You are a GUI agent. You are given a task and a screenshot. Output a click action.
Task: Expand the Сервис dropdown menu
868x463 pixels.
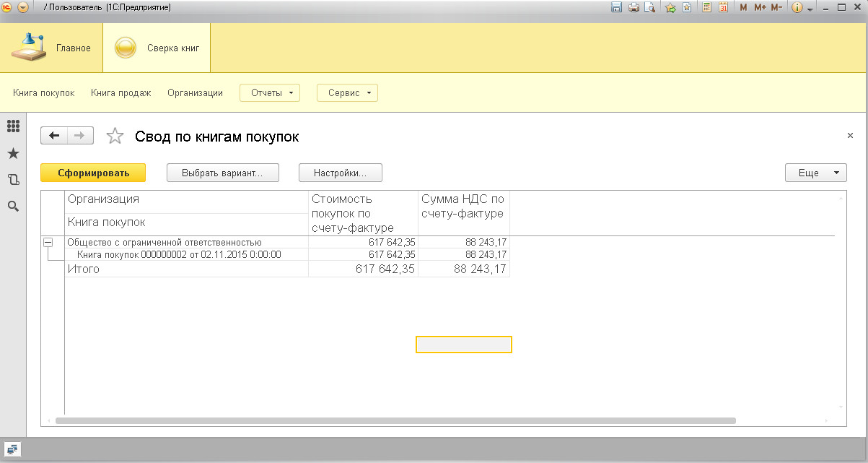(x=347, y=93)
